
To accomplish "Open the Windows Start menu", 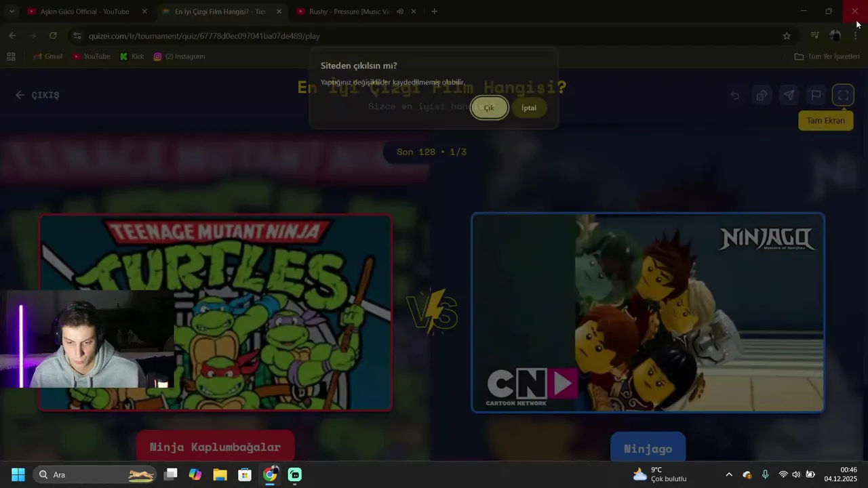I will (x=18, y=474).
